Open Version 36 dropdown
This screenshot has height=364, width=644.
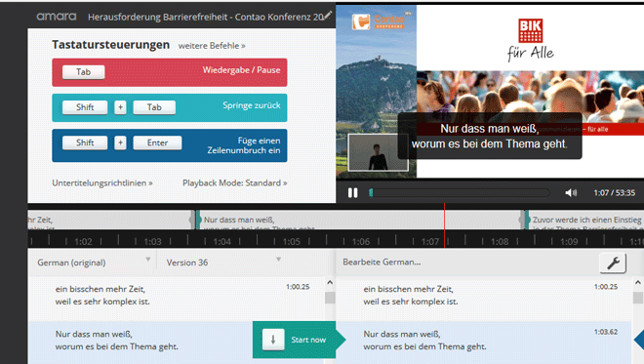(x=223, y=263)
